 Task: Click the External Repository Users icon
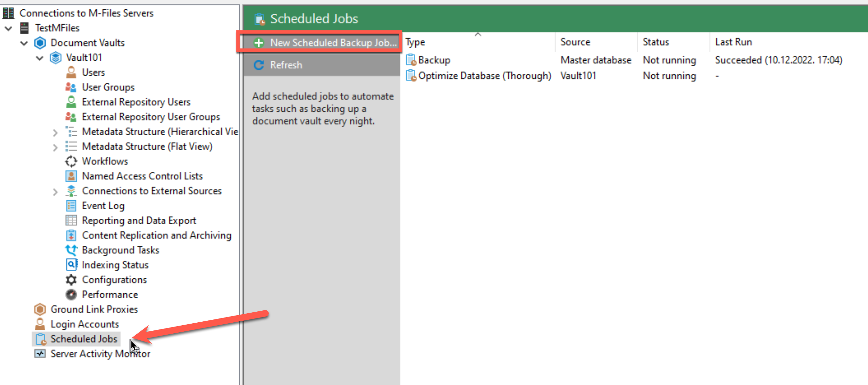pos(71,102)
